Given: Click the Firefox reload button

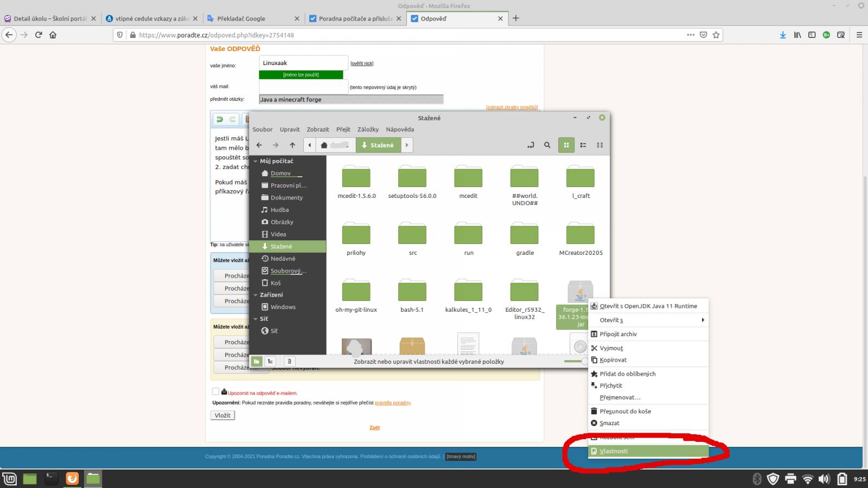Looking at the screenshot, I should click(39, 35).
